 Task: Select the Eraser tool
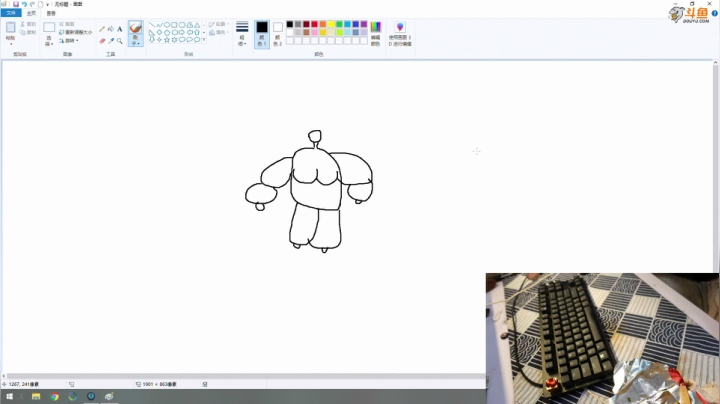(102, 41)
